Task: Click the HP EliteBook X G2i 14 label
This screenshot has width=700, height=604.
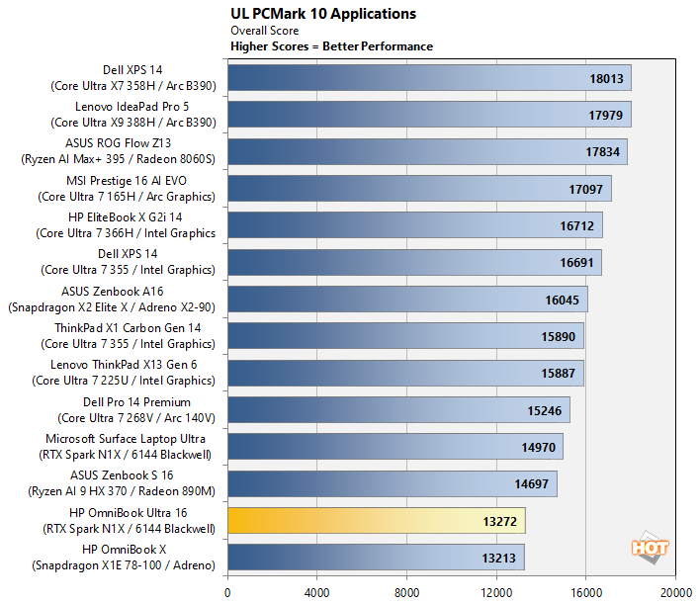Action: pyautogui.click(x=126, y=225)
